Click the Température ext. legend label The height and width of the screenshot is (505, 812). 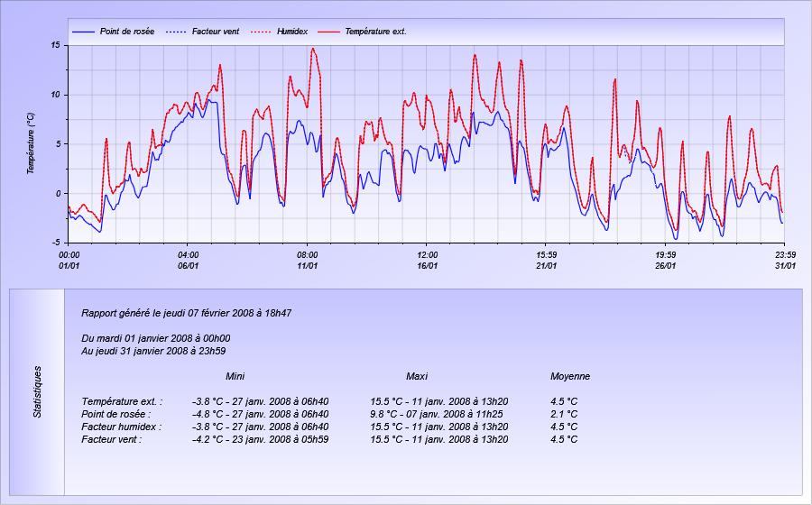[375, 32]
